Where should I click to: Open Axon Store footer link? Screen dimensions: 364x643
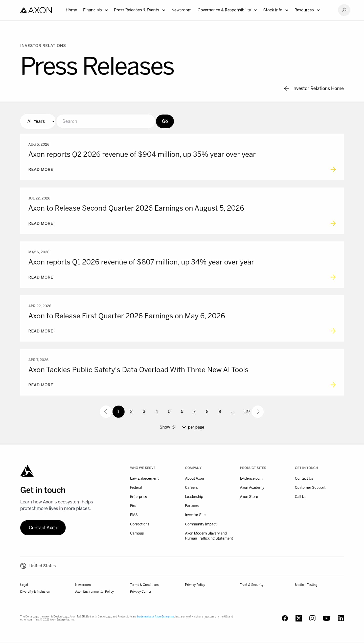coord(249,497)
